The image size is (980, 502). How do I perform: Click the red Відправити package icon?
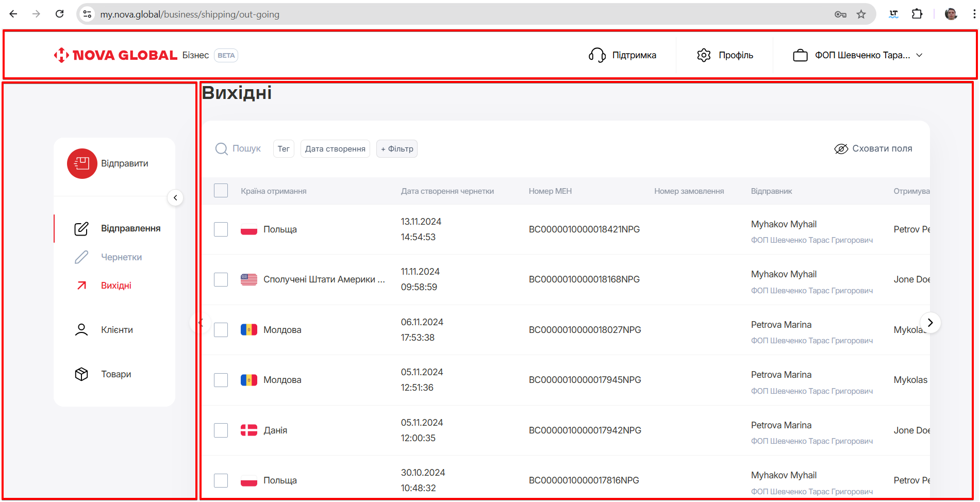82,164
